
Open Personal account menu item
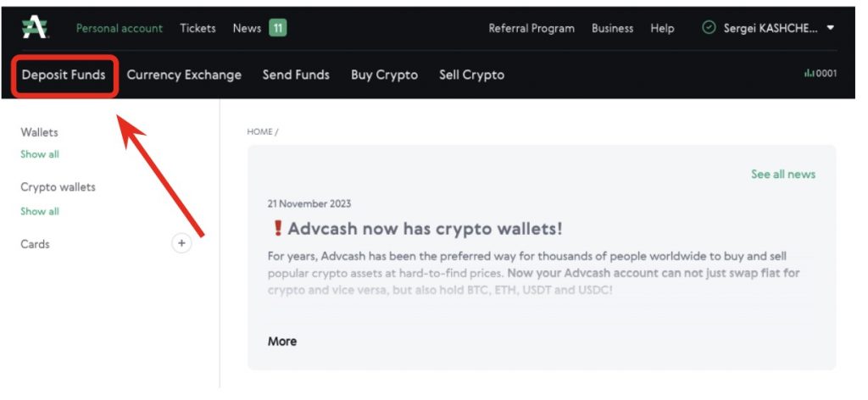[120, 28]
